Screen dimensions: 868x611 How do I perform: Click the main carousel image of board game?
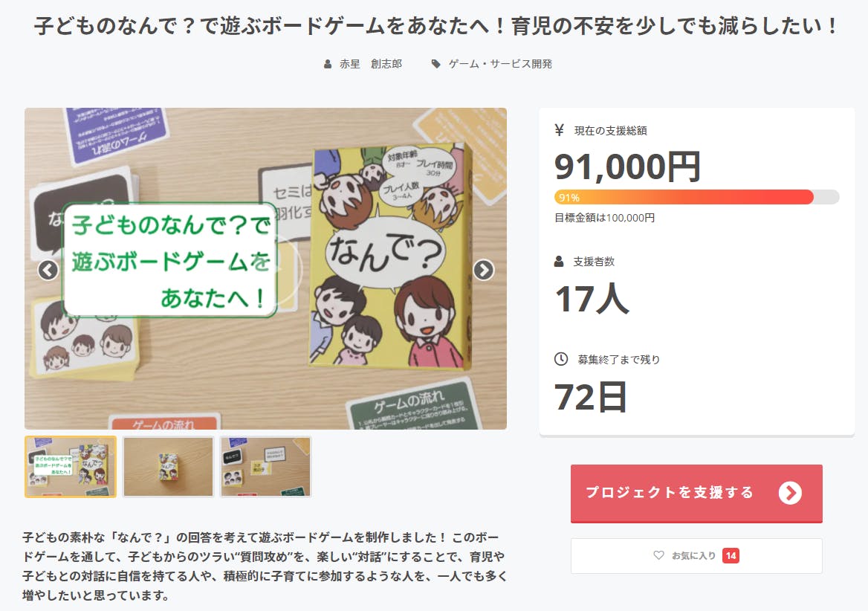pos(266,268)
